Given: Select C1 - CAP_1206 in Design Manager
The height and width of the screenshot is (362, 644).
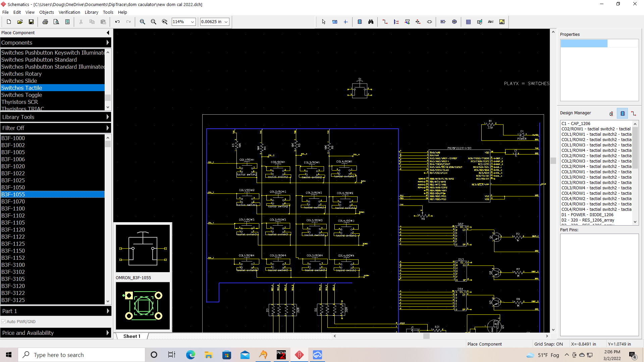Looking at the screenshot, I should coord(596,124).
